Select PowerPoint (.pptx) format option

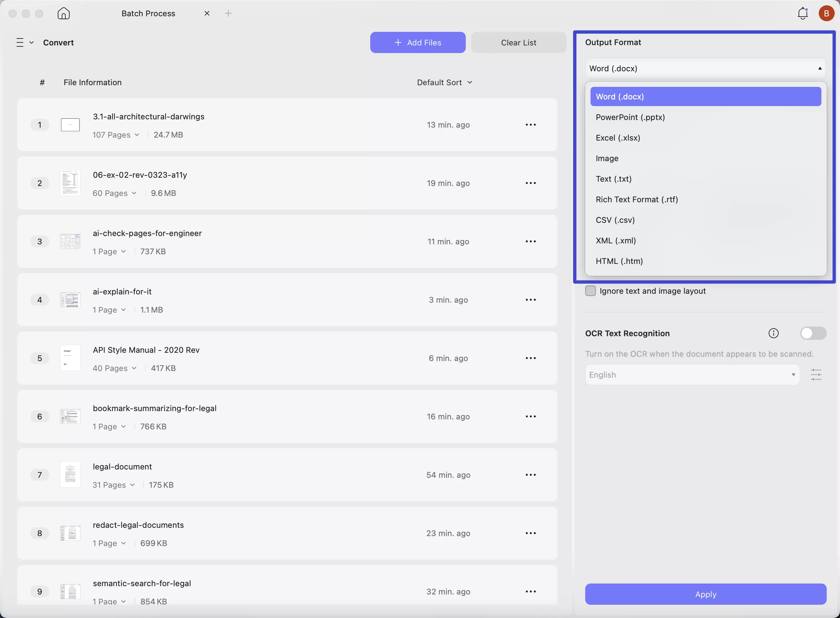(630, 117)
